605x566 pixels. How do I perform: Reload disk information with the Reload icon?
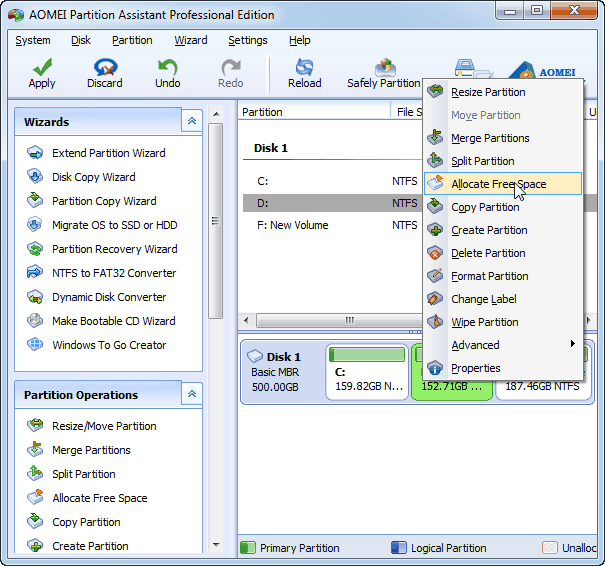click(304, 68)
